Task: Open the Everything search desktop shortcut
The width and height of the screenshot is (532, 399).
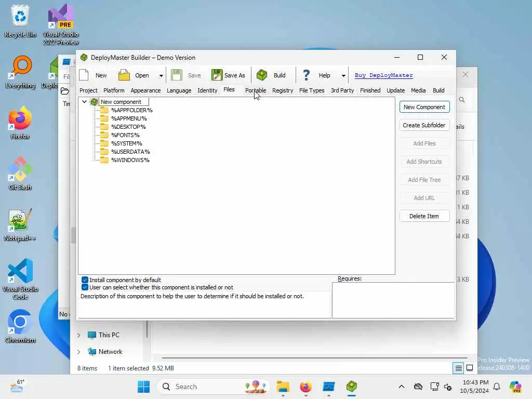Action: [20, 72]
